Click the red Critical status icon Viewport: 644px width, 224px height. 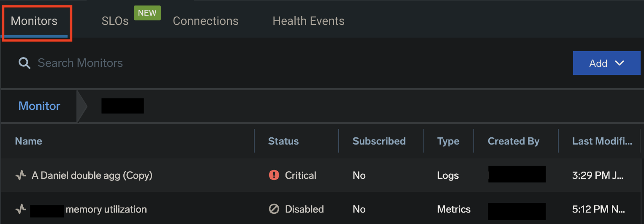click(x=274, y=175)
